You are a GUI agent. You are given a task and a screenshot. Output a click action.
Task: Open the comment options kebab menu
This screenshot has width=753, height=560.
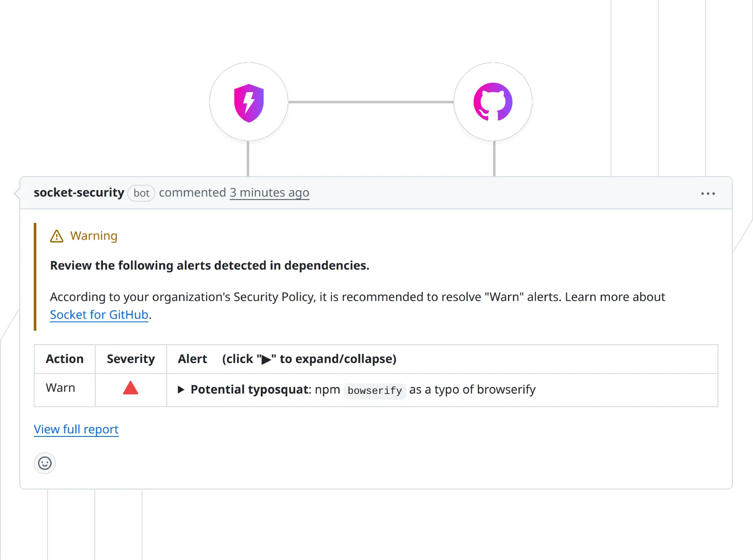click(x=708, y=193)
